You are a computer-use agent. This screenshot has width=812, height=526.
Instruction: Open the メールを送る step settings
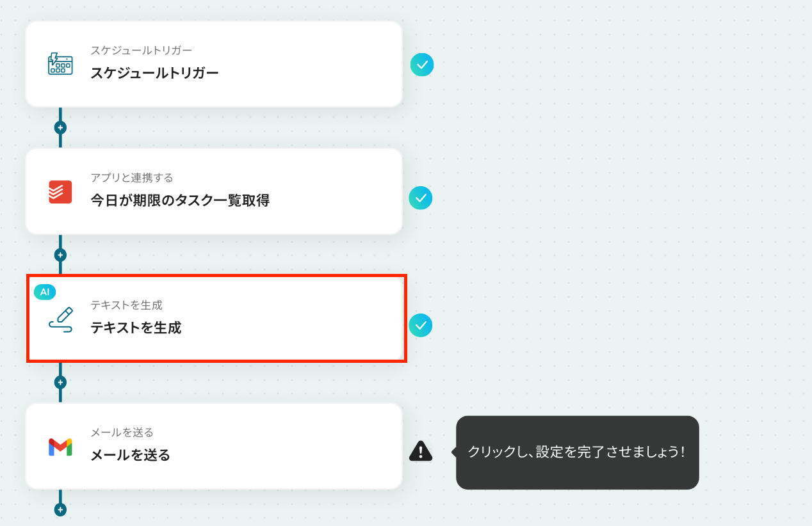[214, 446]
